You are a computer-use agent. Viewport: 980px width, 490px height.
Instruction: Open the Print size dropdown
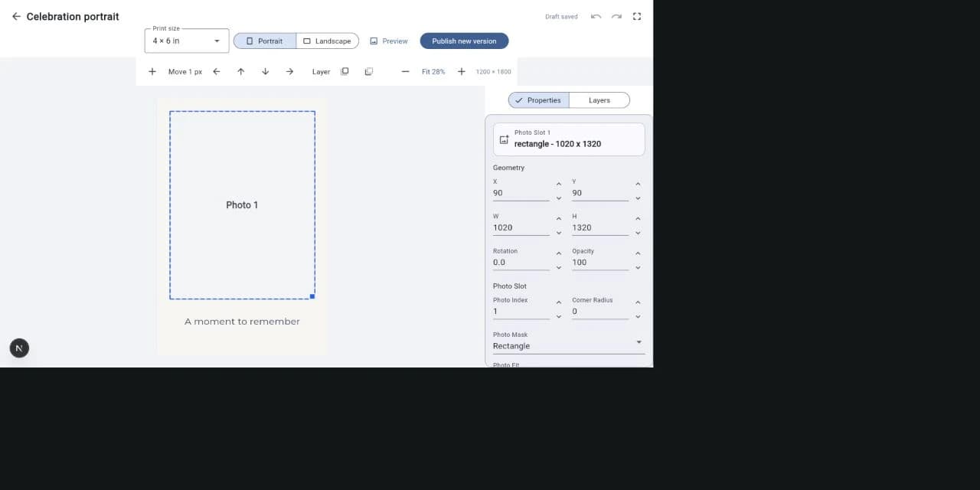pos(187,41)
